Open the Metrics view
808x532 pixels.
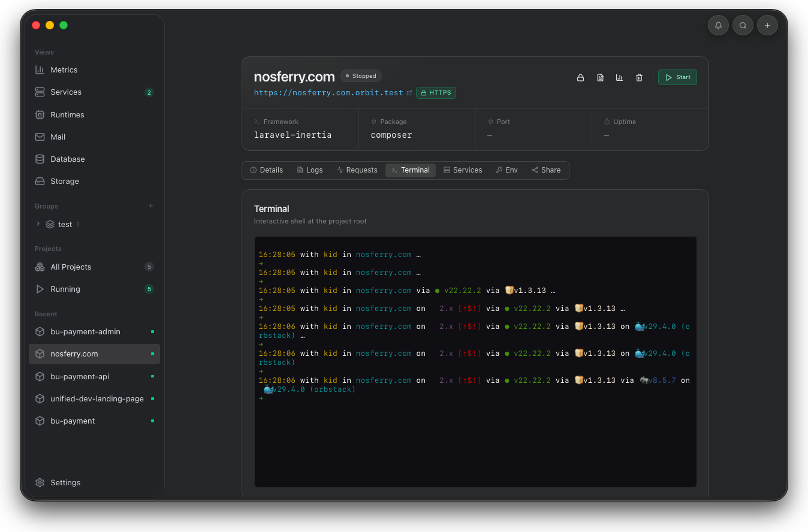pyautogui.click(x=94, y=69)
